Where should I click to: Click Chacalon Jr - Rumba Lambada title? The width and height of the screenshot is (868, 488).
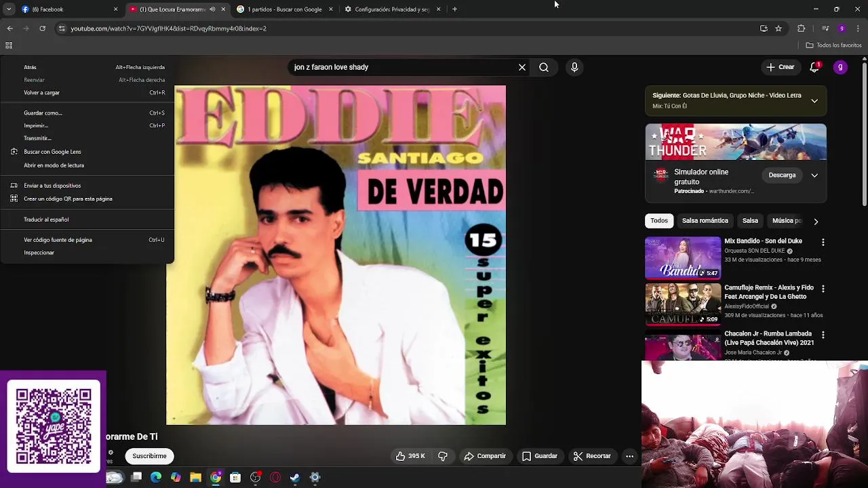[x=769, y=338]
